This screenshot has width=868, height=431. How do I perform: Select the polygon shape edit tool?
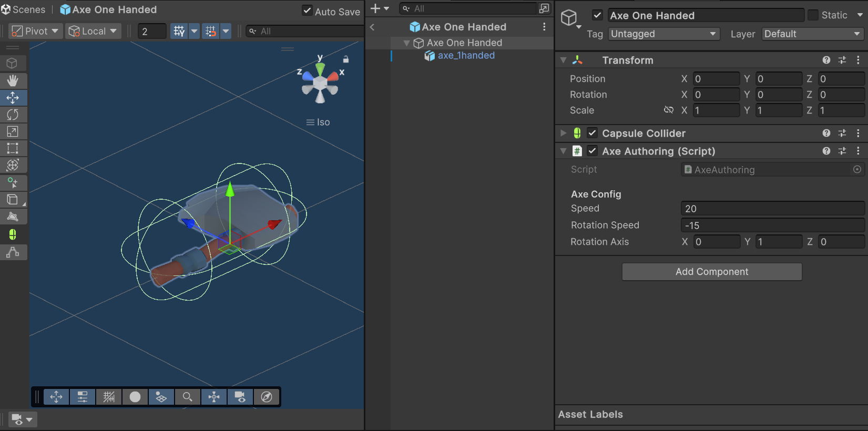13,217
